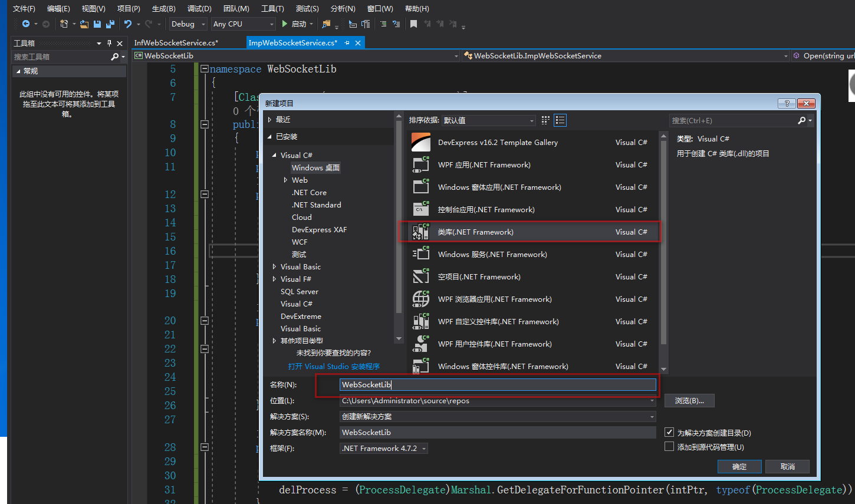855x504 pixels.
Task: Click the 解决方案名称 input field
Action: point(498,433)
